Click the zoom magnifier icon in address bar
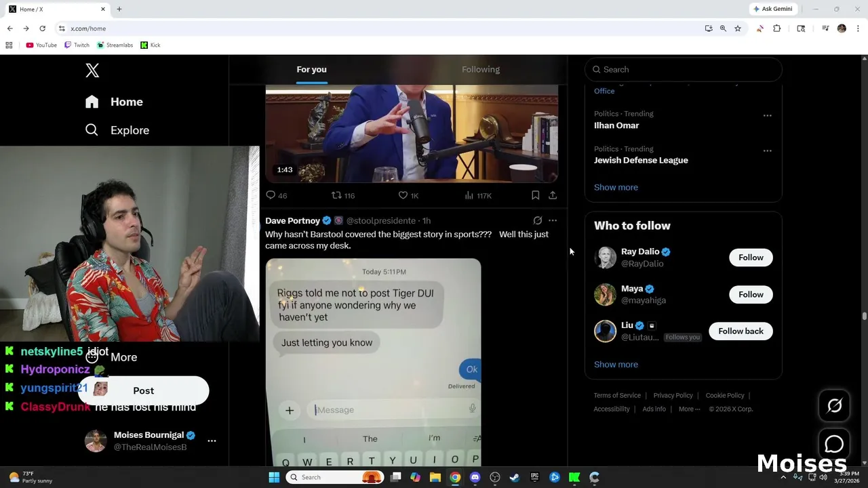The image size is (868, 488). pyautogui.click(x=723, y=28)
